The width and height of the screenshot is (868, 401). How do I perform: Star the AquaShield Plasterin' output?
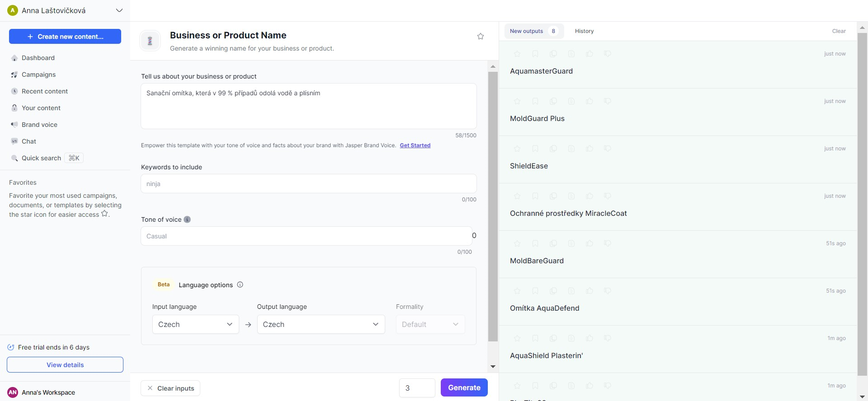tap(517, 338)
